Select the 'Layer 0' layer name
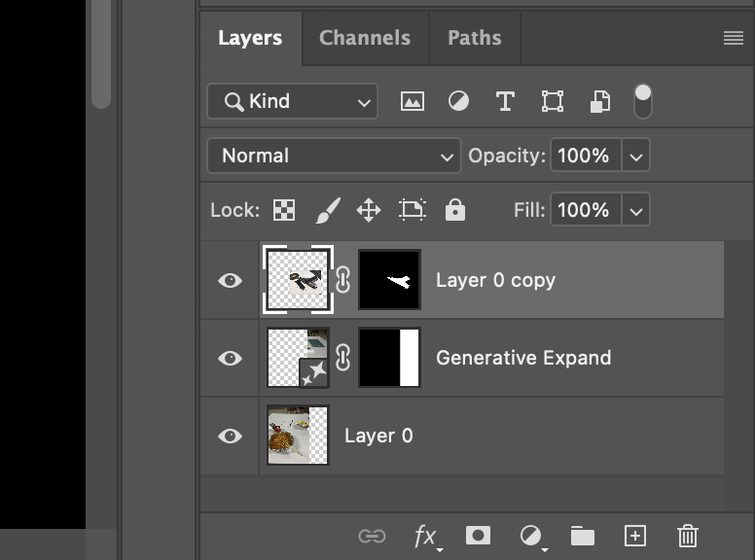This screenshot has width=755, height=560. click(378, 436)
